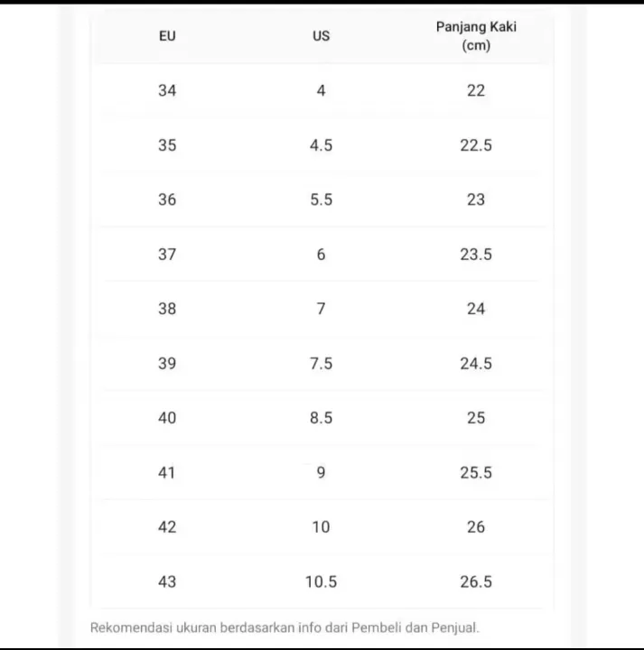
Task: Click foot length 23.5 cm value
Action: pos(476,254)
